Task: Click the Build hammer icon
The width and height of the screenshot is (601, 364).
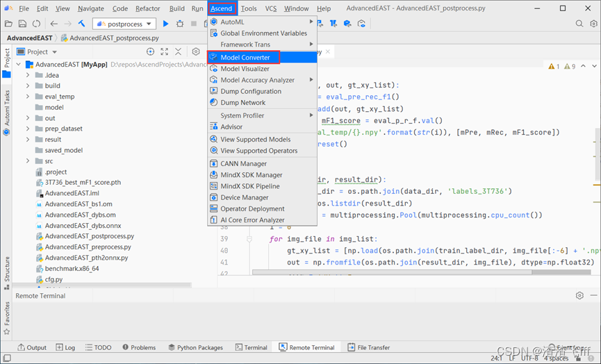Action: pos(82,24)
